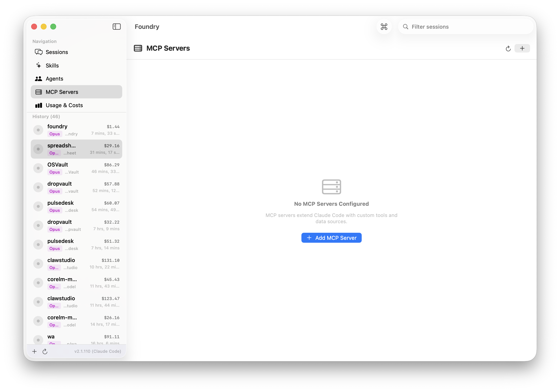Toggle the sidebar visibility icon

coord(117,27)
